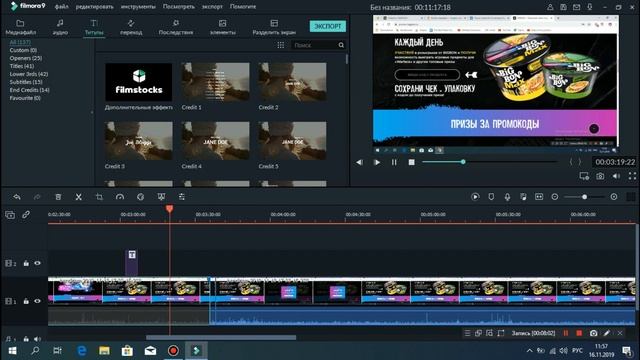Select End Credits (14) category
This screenshot has width=640, height=360.
coord(29,90)
